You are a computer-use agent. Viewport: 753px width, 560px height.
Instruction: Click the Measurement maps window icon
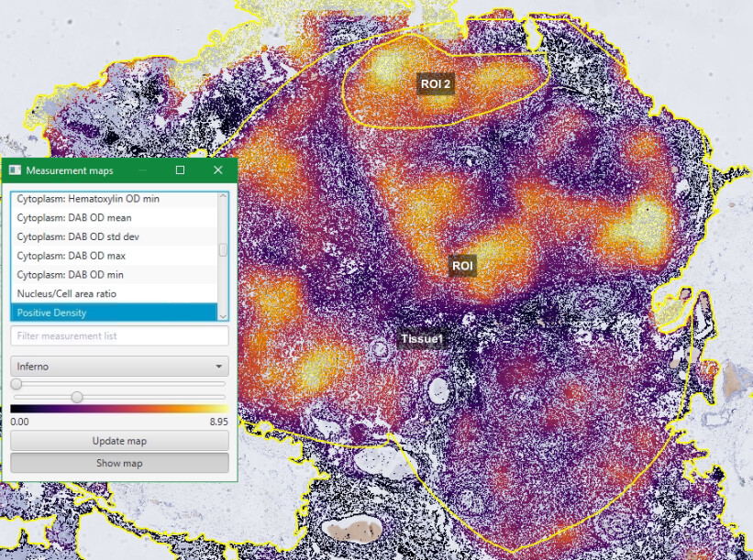[14, 170]
